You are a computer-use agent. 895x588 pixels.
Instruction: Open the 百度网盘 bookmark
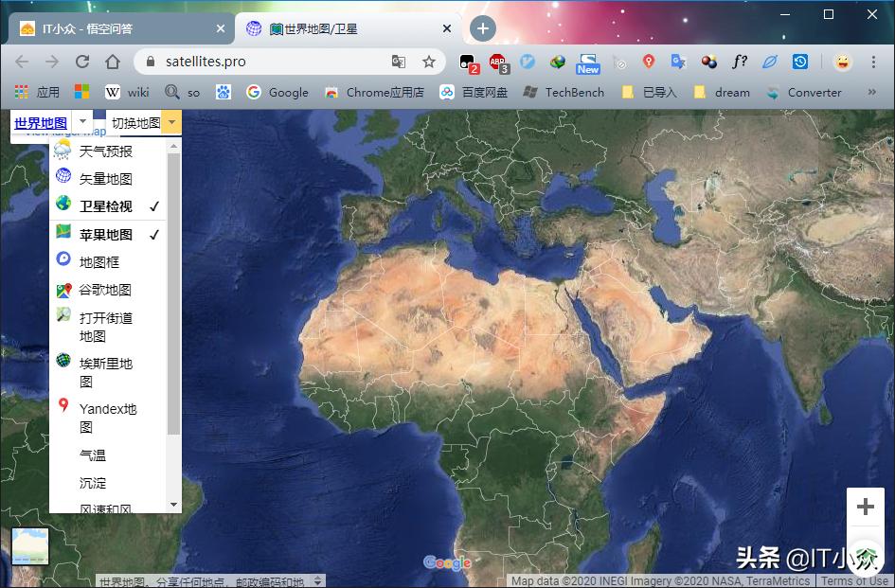click(474, 92)
